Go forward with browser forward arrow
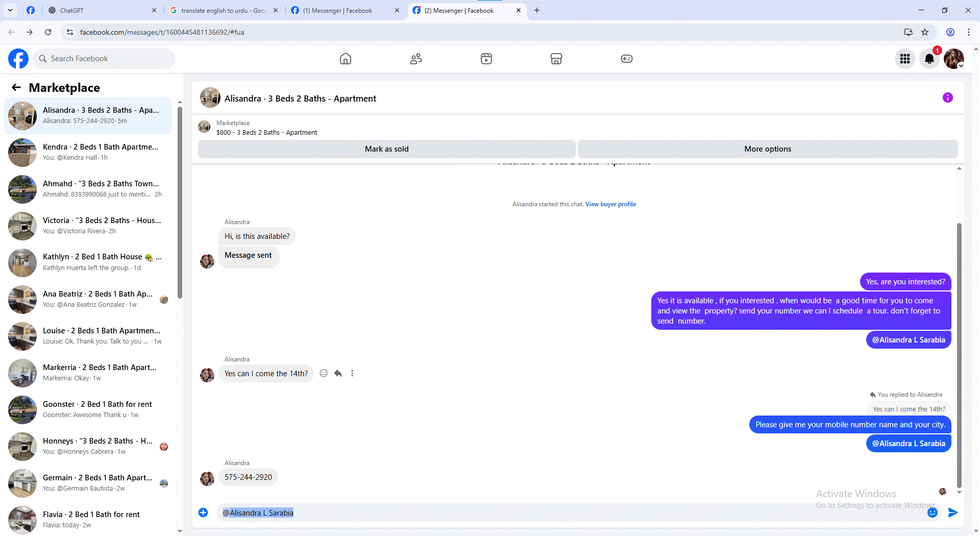Screen dimensions: 980x536 click(x=30, y=32)
